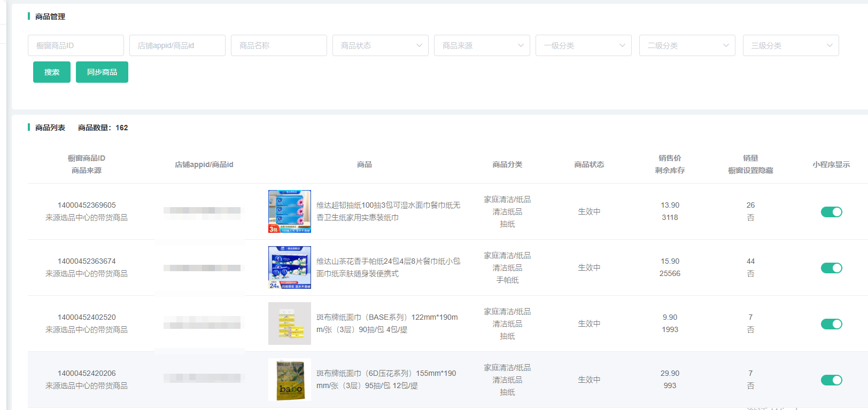The width and height of the screenshot is (868, 410).
Task: Toggle mini-program display for 维达超韧抽纸 product
Action: tap(831, 212)
